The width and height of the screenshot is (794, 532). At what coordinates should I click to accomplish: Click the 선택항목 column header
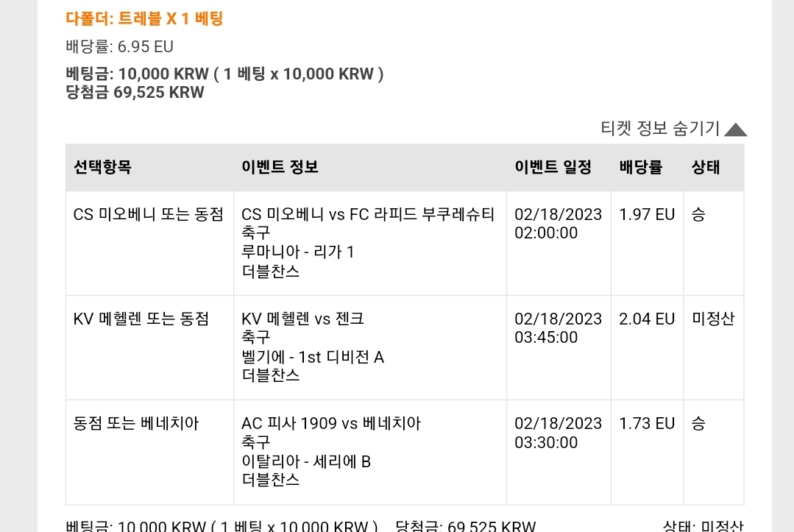tap(102, 167)
